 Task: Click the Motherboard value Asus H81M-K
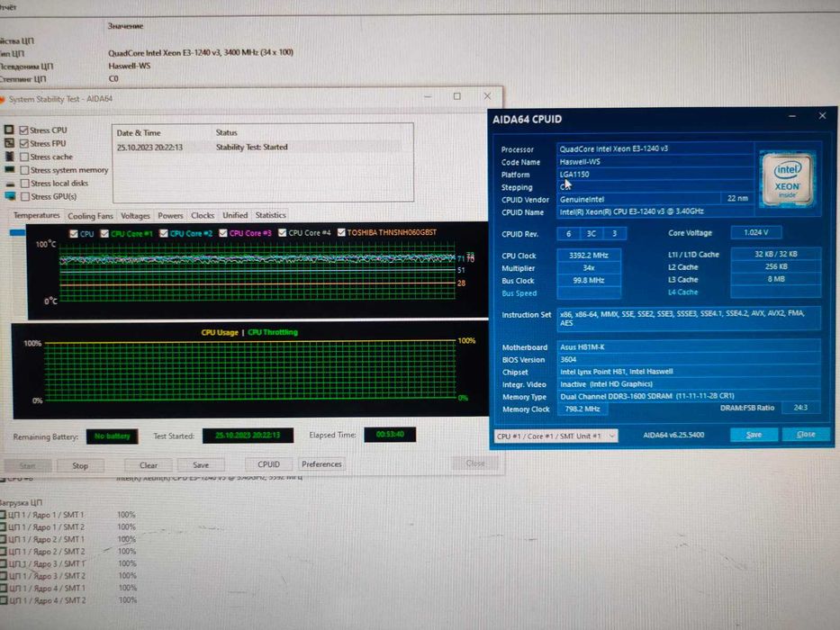pyautogui.click(x=689, y=347)
